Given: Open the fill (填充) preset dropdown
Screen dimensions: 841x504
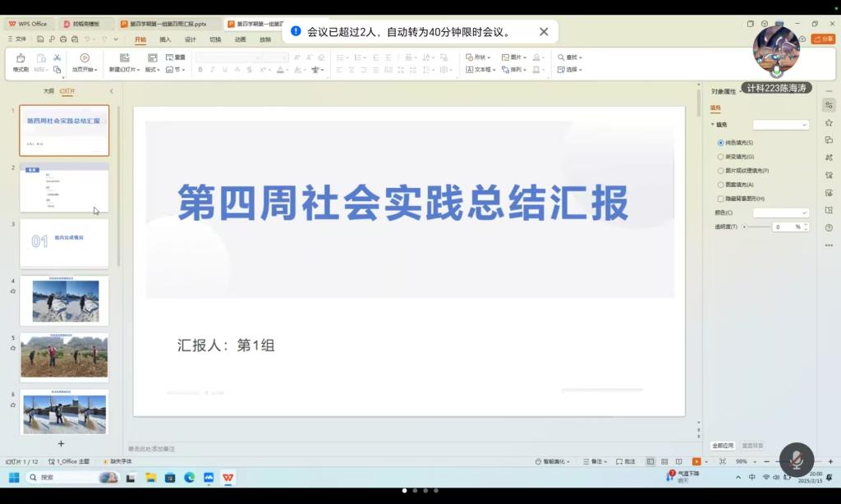Looking at the screenshot, I should pyautogui.click(x=781, y=125).
